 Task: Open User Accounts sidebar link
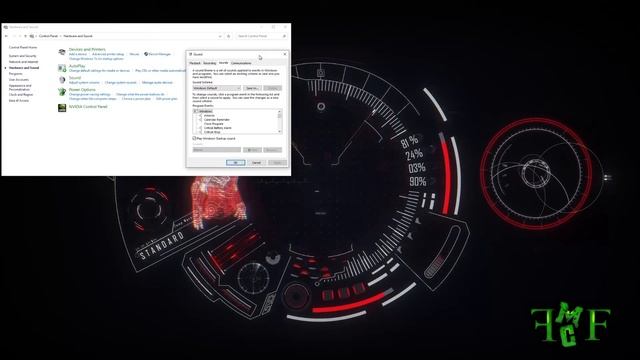pos(19,80)
